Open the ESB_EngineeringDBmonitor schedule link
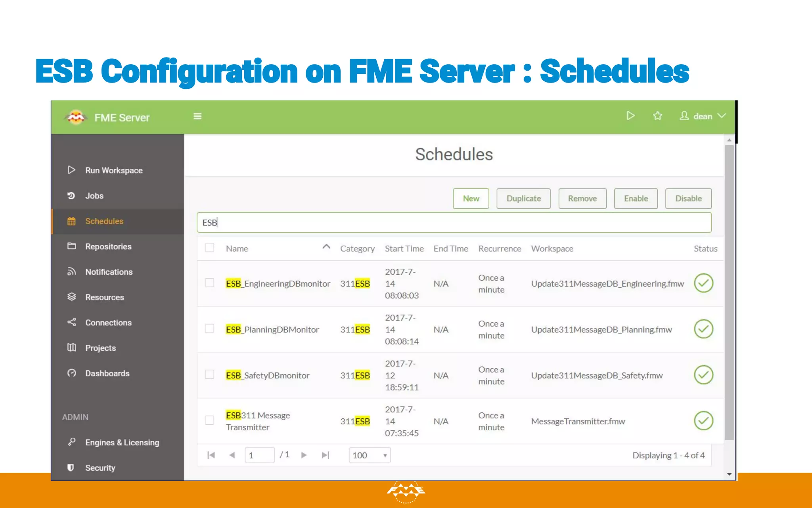This screenshot has width=812, height=508. pyautogui.click(x=278, y=283)
